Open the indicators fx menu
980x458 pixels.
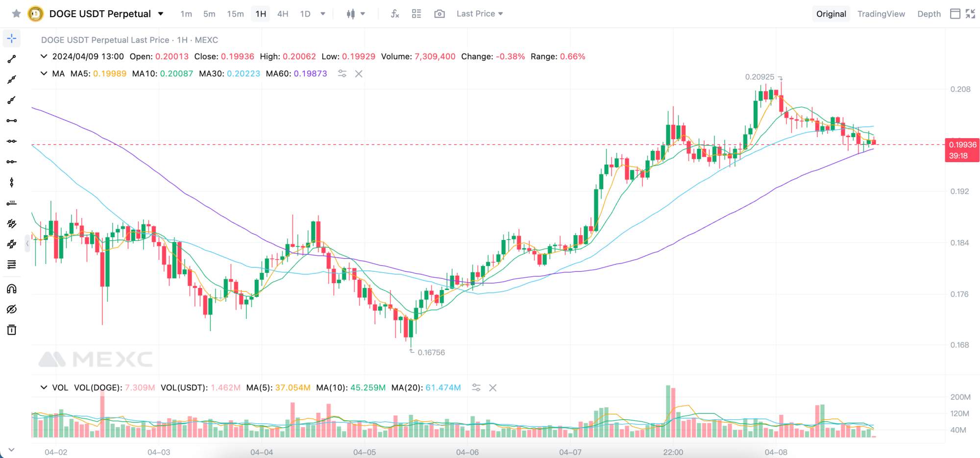pyautogui.click(x=395, y=14)
